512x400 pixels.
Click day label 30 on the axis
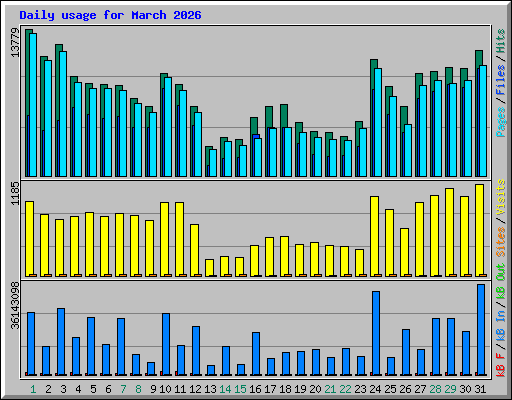coord(465,389)
